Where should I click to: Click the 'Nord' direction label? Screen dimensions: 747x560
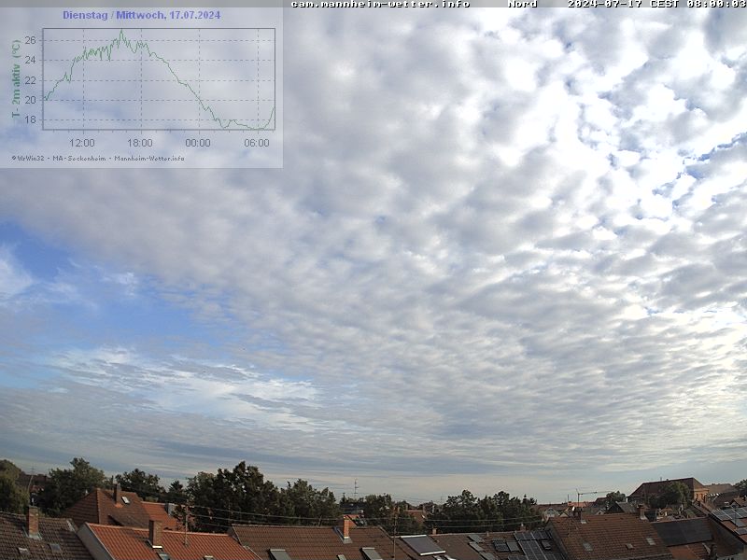tap(522, 4)
